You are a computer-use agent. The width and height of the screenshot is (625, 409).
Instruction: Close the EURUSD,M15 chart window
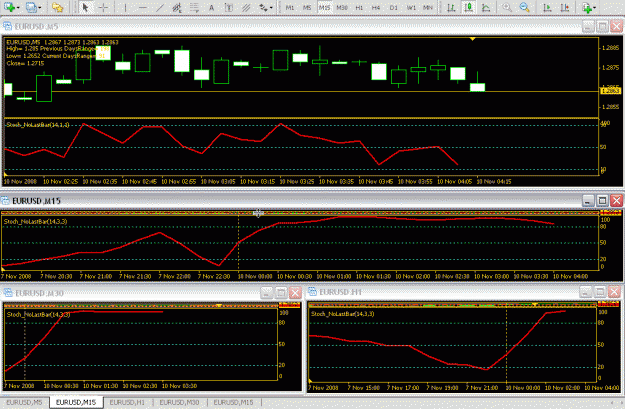[x=616, y=201]
